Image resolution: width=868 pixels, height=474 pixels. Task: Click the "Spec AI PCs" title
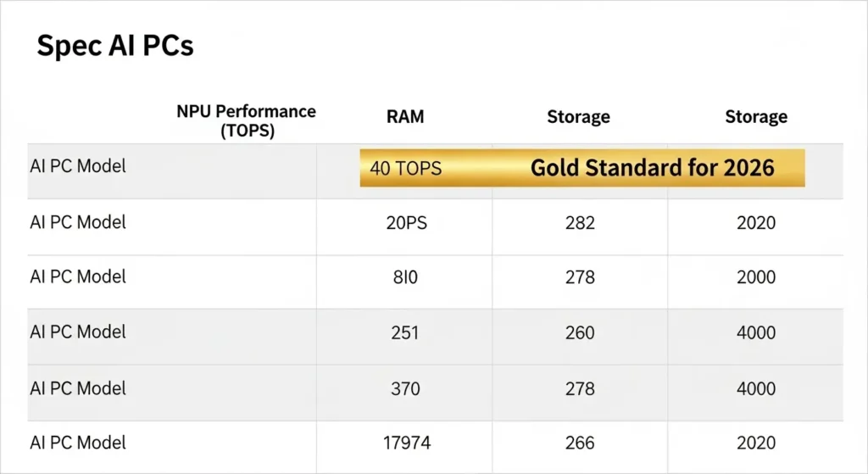click(115, 46)
